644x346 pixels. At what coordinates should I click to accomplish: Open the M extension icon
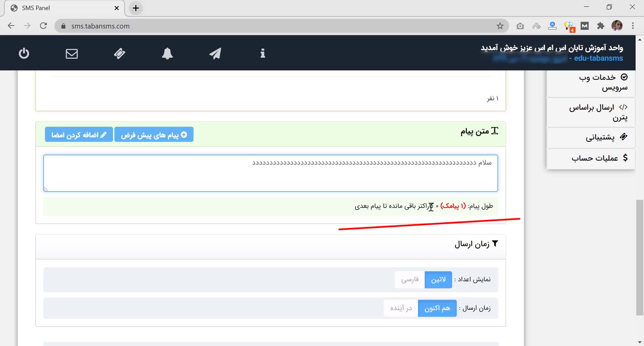[x=585, y=26]
